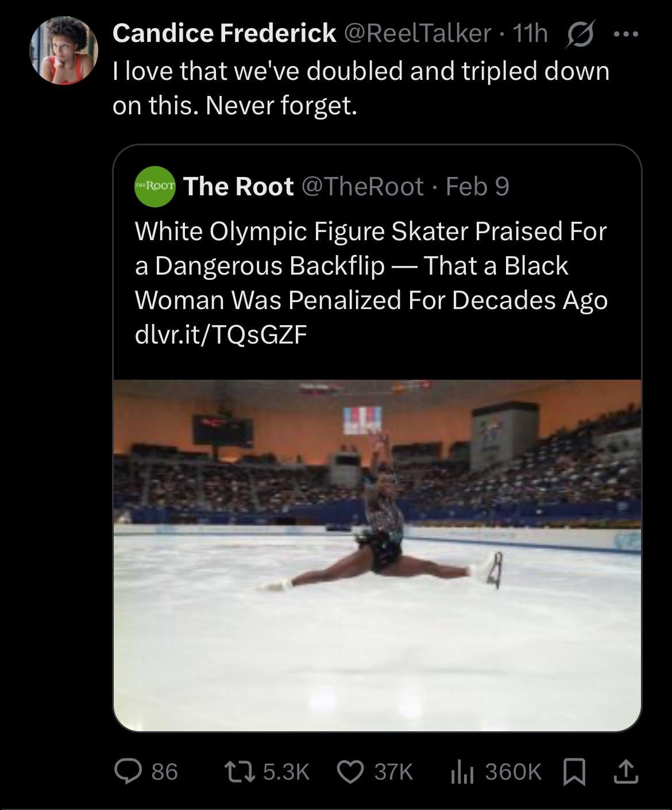Select The Root account name in quote

coord(238,186)
